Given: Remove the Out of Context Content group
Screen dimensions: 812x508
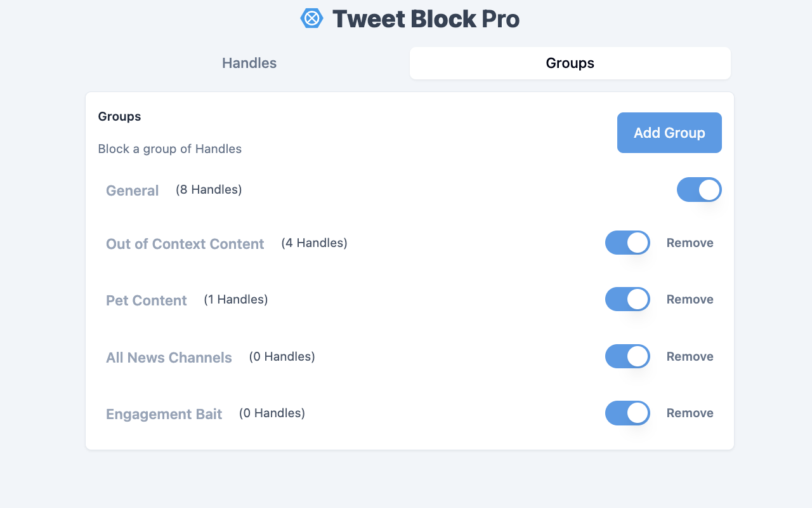Looking at the screenshot, I should click(x=690, y=243).
